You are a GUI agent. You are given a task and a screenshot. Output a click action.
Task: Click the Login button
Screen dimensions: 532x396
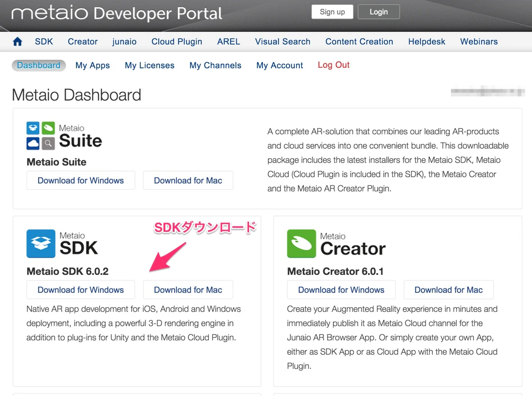tap(379, 12)
